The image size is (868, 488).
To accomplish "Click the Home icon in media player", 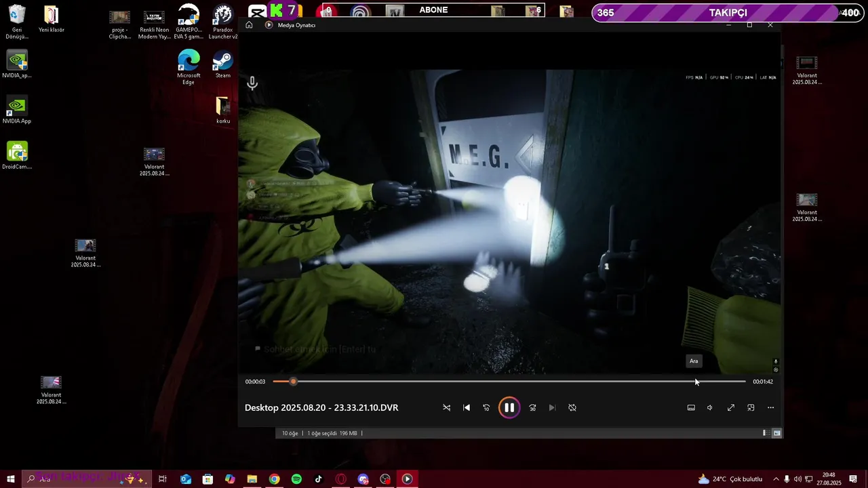I will click(x=249, y=25).
